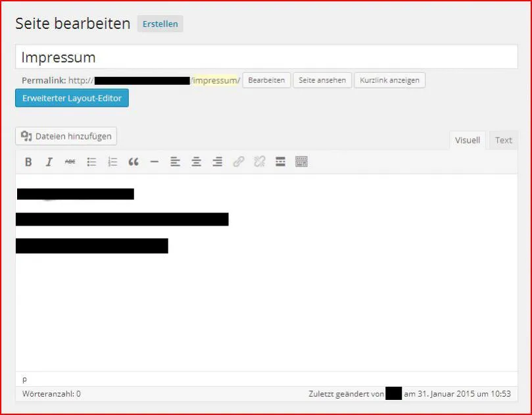This screenshot has width=532, height=415.
Task: Align text right
Action: 217,162
